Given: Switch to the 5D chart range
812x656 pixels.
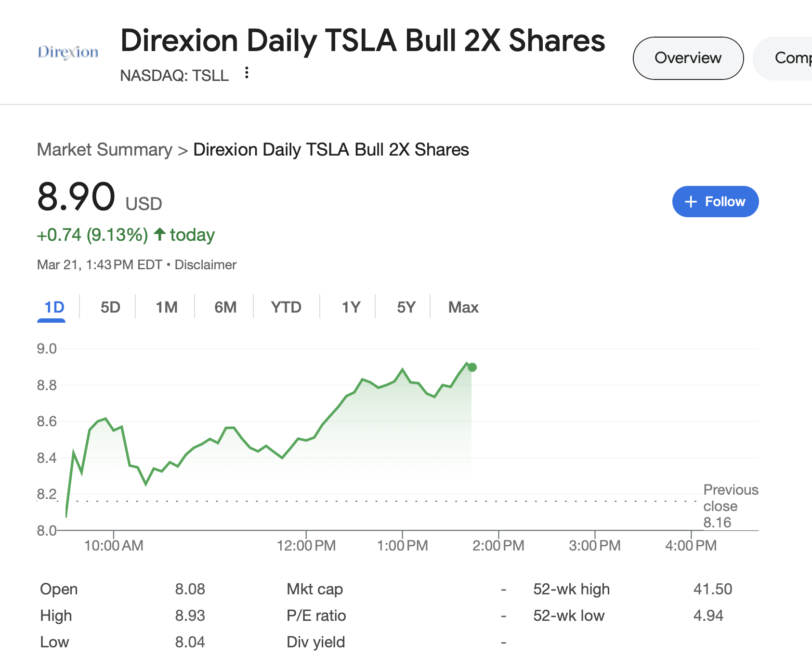Looking at the screenshot, I should click(x=110, y=307).
